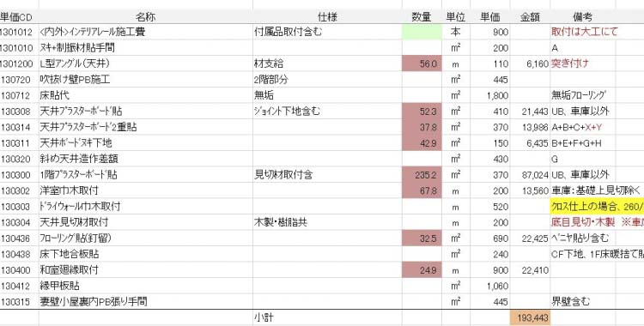Select amount cell 87,024
The image size is (644, 326).
click(530, 175)
